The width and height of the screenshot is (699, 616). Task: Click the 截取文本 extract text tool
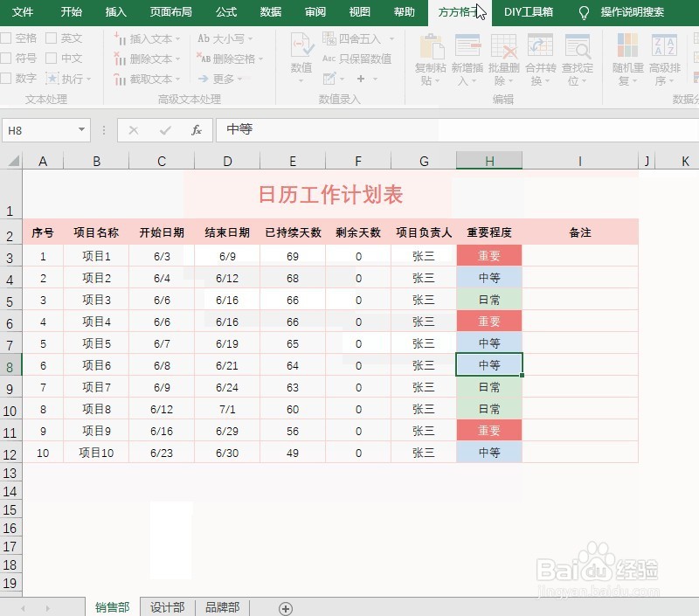143,80
